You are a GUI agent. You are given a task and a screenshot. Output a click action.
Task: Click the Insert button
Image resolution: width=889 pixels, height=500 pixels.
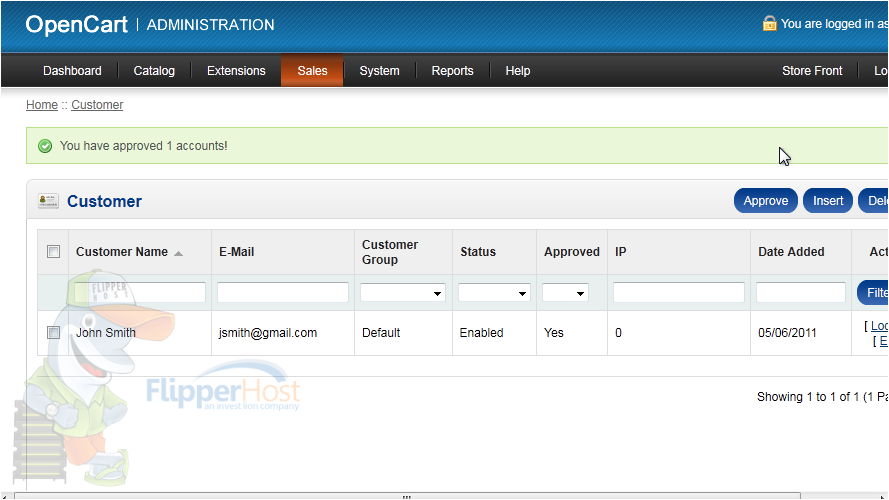click(x=828, y=201)
